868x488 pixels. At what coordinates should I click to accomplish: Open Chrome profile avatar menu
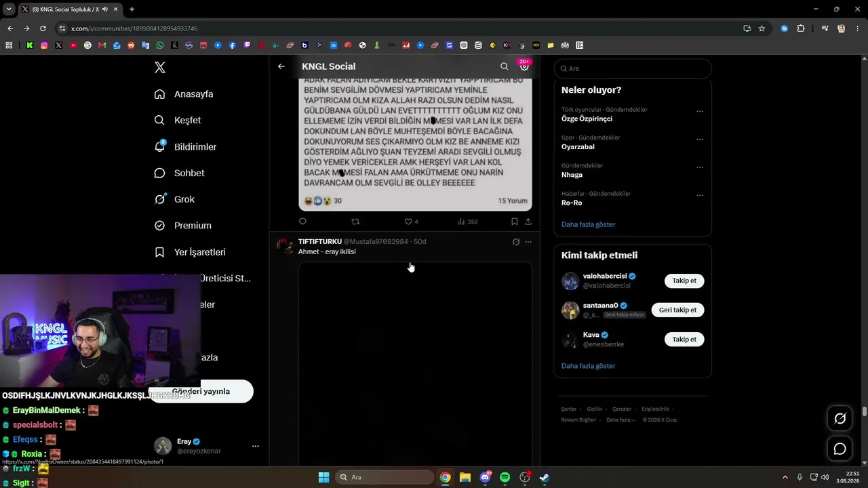pos(842,28)
